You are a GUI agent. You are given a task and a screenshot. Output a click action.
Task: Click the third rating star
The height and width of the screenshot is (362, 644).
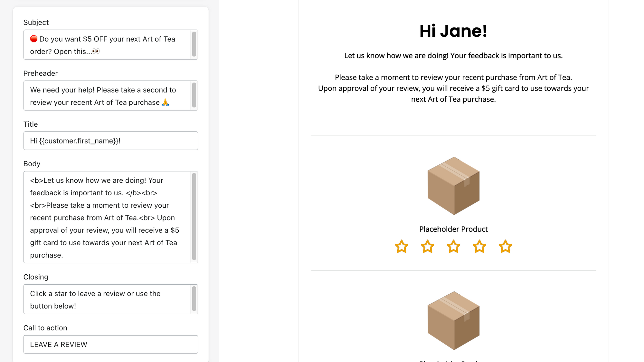453,247
